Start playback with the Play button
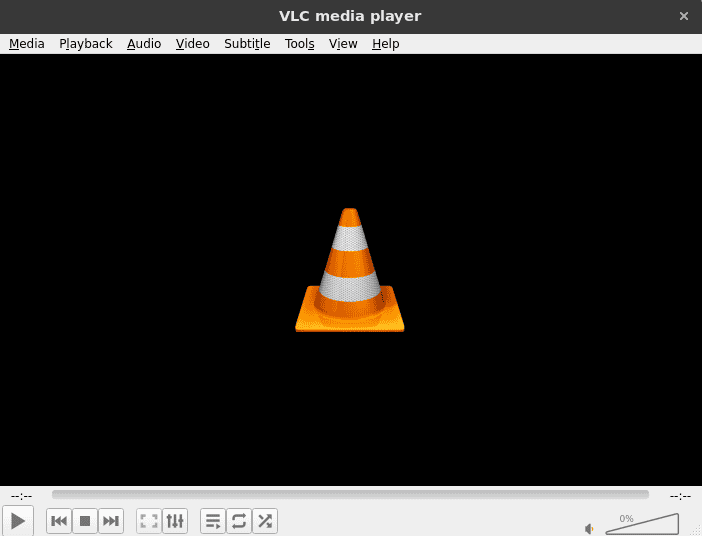Image resolution: width=702 pixels, height=536 pixels. point(18,521)
